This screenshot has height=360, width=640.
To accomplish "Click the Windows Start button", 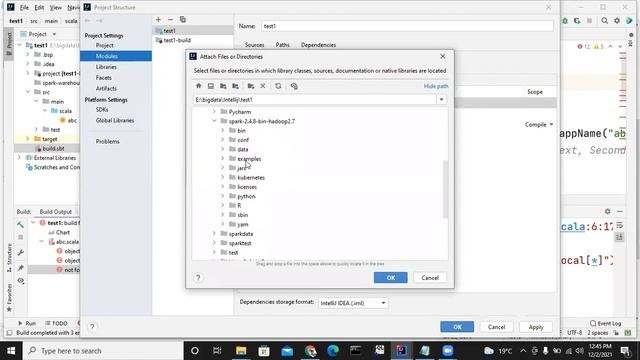I will coord(11,351).
